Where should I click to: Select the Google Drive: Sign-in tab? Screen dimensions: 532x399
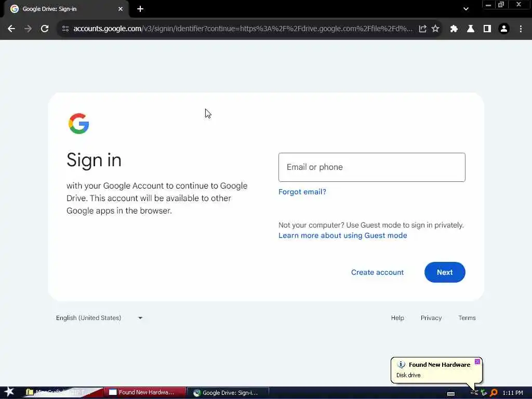[66, 9]
